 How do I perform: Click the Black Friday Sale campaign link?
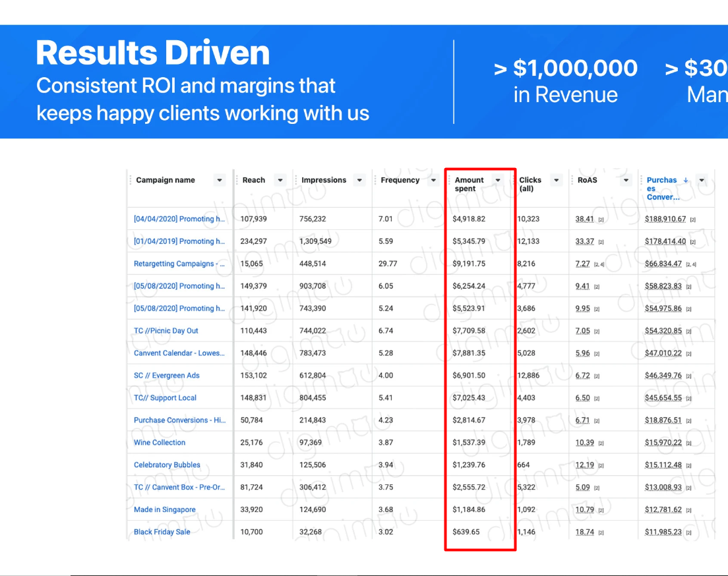162,532
